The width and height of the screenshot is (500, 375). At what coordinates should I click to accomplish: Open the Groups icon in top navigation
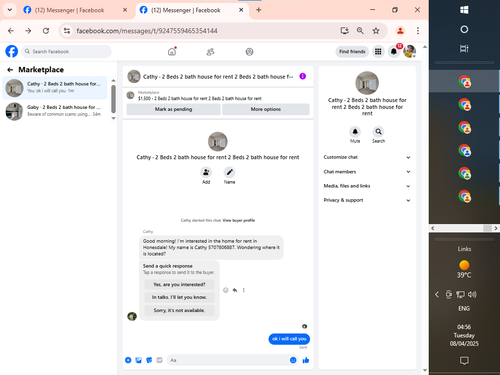tap(249, 52)
